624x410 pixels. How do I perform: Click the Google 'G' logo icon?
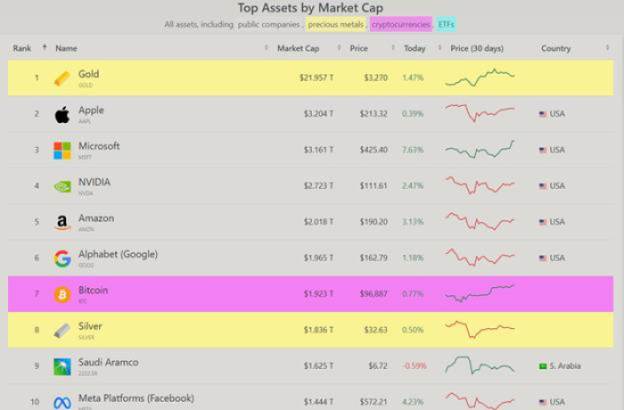[x=62, y=258]
